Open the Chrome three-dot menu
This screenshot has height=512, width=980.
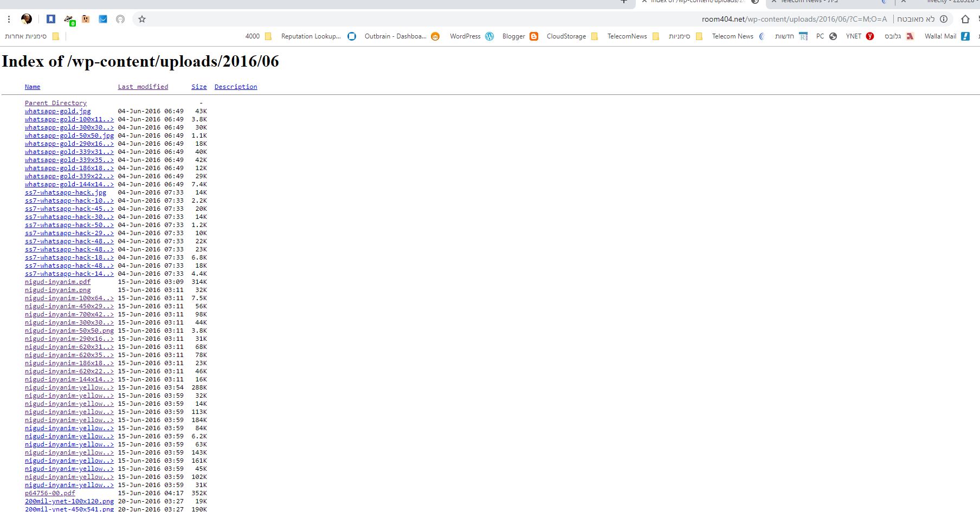(x=9, y=19)
